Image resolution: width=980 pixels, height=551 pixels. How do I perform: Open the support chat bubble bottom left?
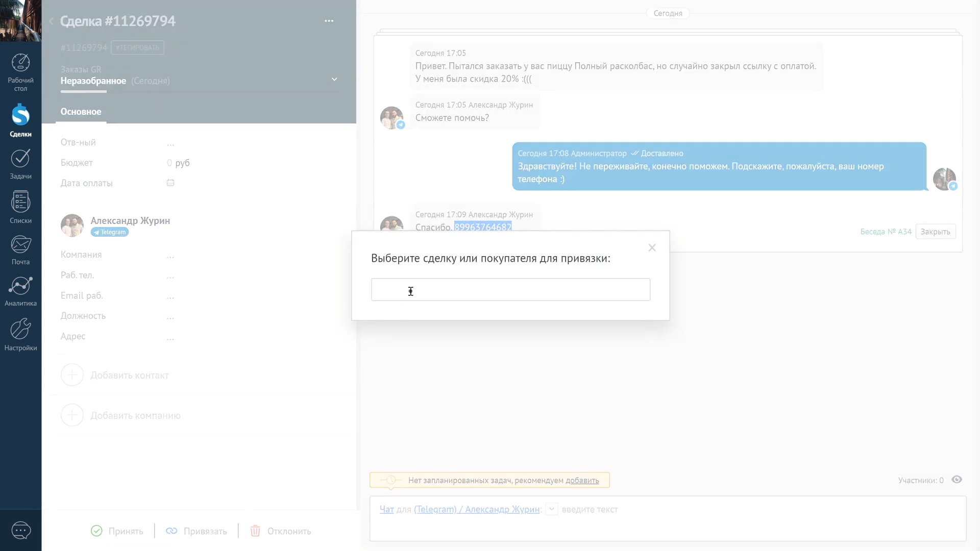(21, 530)
